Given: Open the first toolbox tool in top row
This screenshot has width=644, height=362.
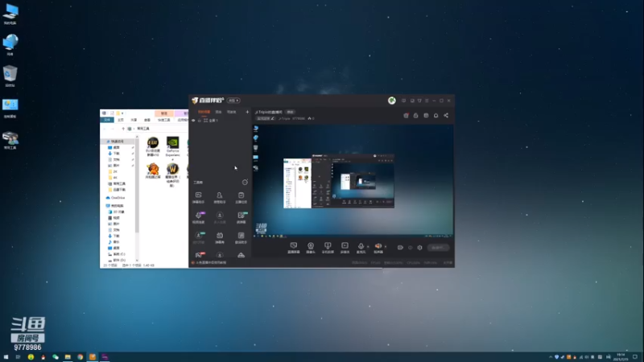Looking at the screenshot, I should click(198, 197).
